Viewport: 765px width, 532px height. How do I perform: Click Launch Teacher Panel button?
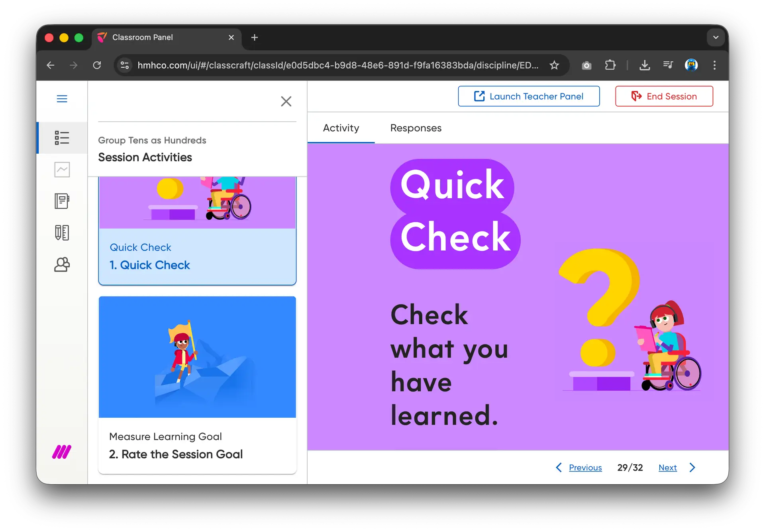click(x=528, y=96)
